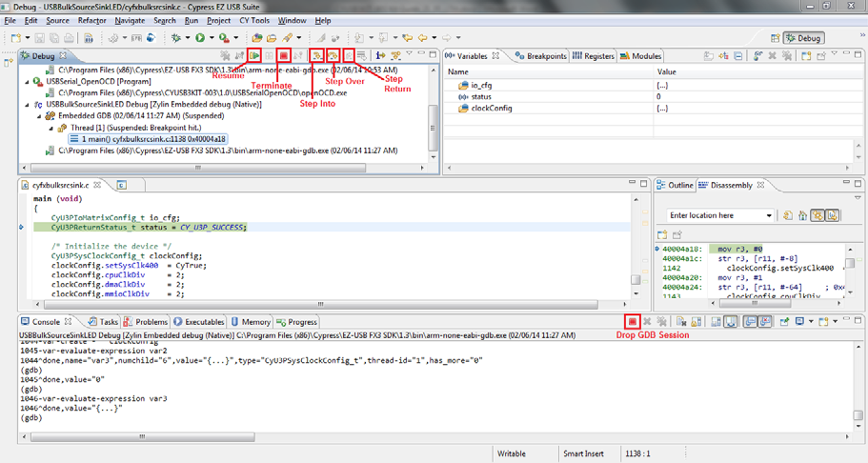868x463 pixels.
Task: Click the Step Over icon
Action: click(333, 56)
